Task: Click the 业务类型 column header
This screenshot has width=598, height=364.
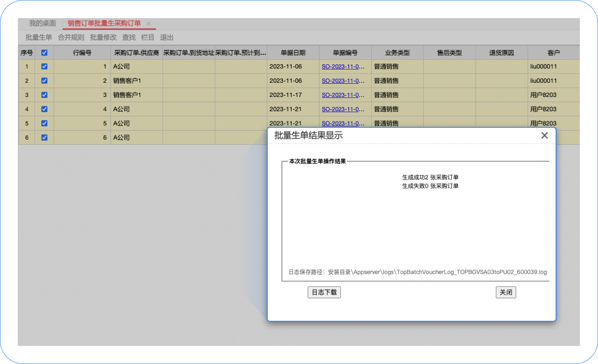Action: tap(397, 52)
